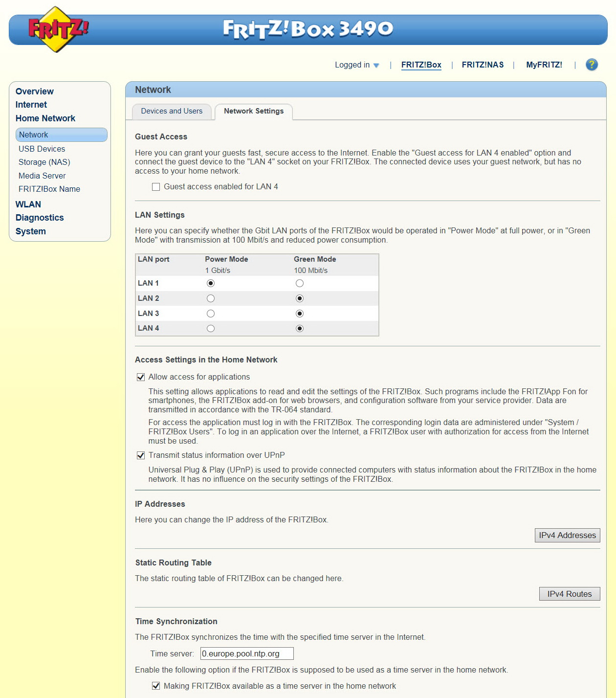The width and height of the screenshot is (616, 698).
Task: Select Home Network in sidebar
Action: (45, 118)
